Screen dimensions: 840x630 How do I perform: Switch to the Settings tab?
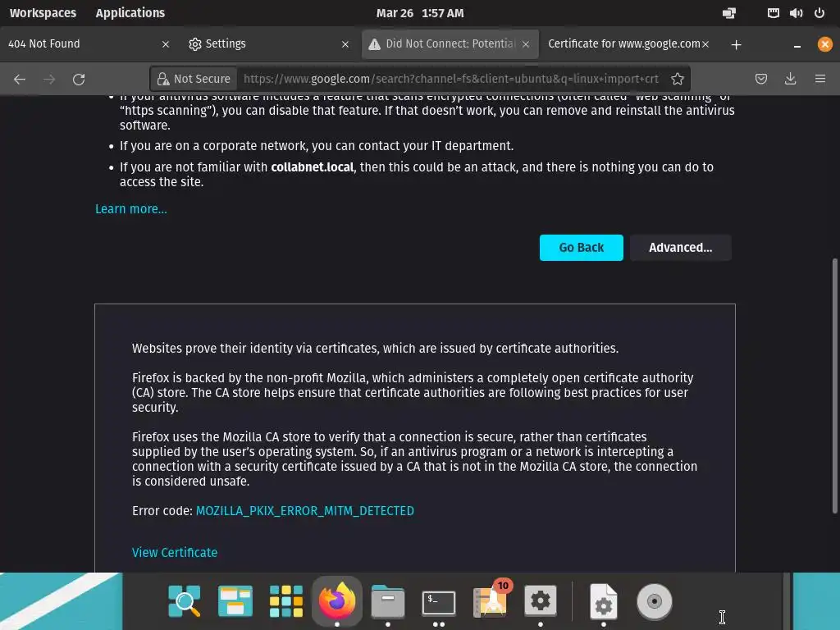pos(269,44)
